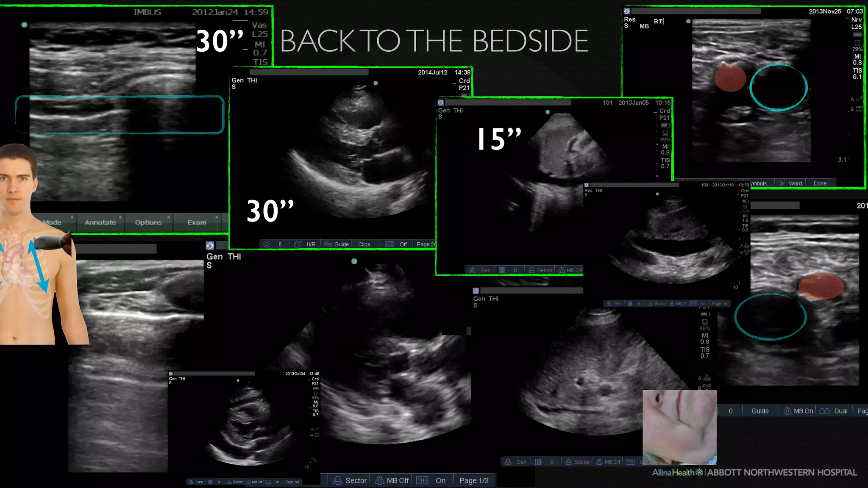Click the face photo thumbnail
Viewport: 868px width, 488px height.
[679, 427]
